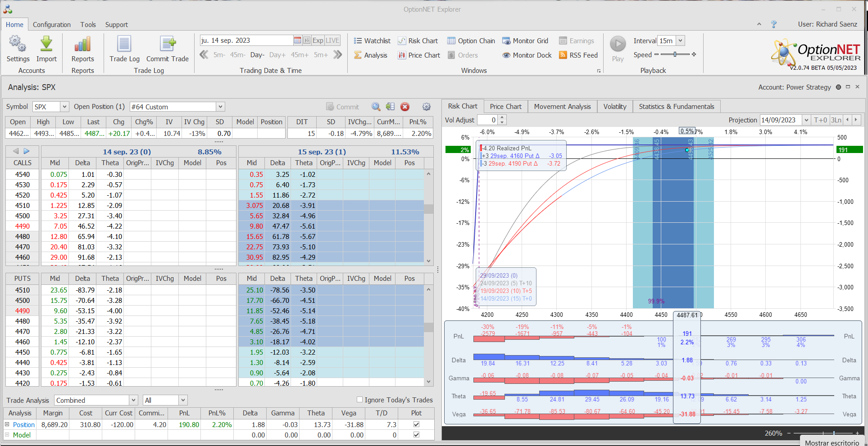The height and width of the screenshot is (446, 868).
Task: Open the Risk Chart window
Action: [418, 41]
